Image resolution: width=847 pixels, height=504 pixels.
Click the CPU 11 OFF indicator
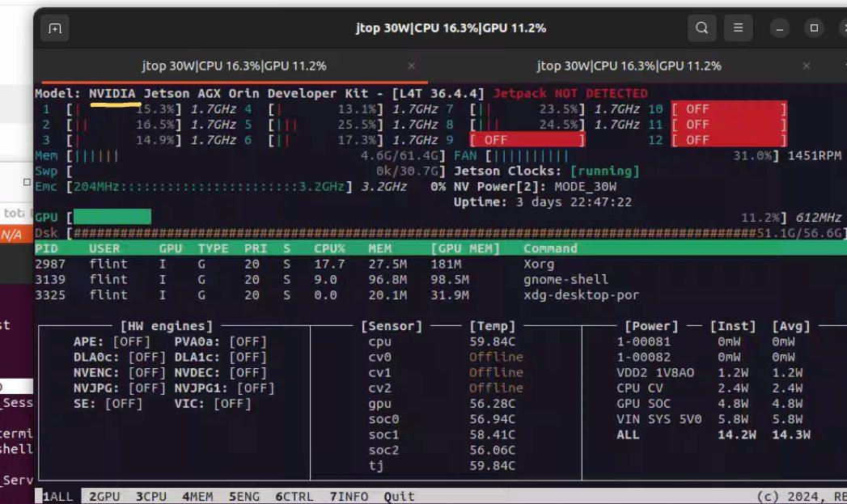729,125
